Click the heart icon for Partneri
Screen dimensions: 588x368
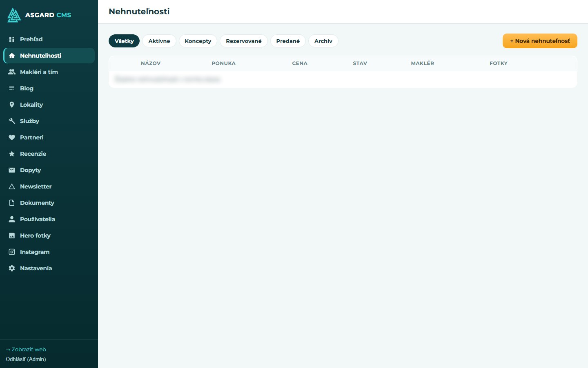(x=12, y=137)
